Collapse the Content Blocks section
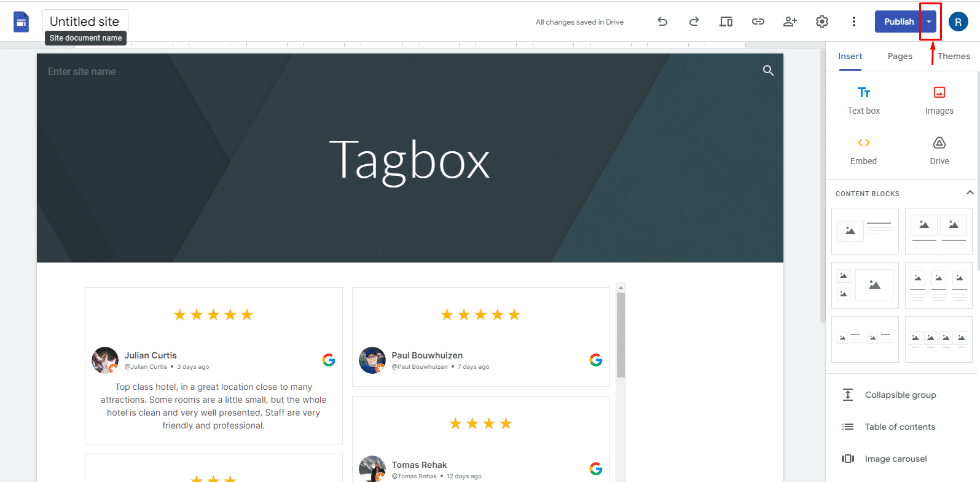 click(970, 192)
